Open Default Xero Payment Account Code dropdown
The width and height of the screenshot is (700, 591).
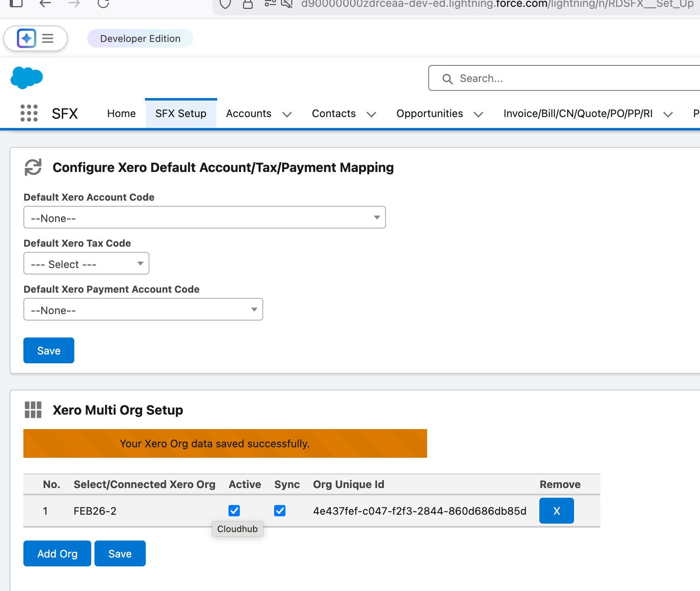(143, 310)
